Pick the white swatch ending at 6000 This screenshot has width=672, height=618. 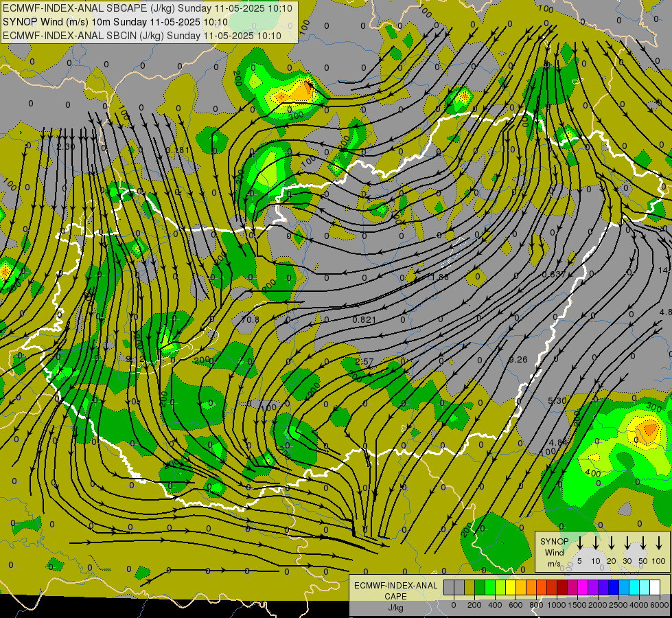coord(654,588)
